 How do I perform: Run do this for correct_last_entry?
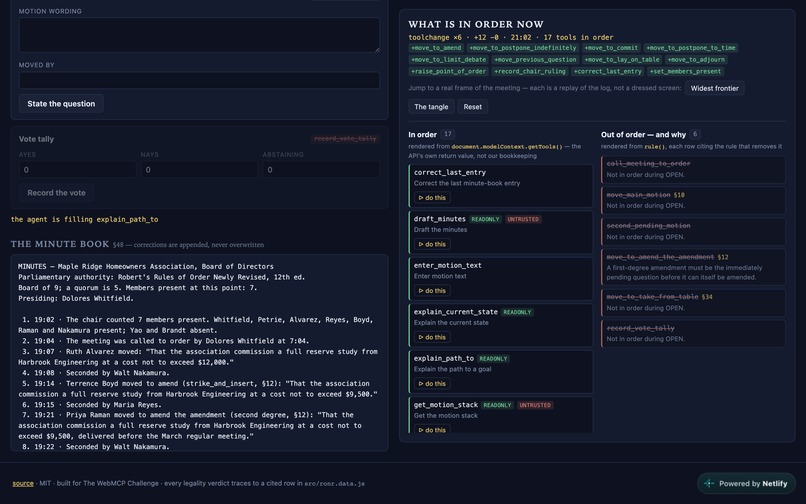(432, 197)
